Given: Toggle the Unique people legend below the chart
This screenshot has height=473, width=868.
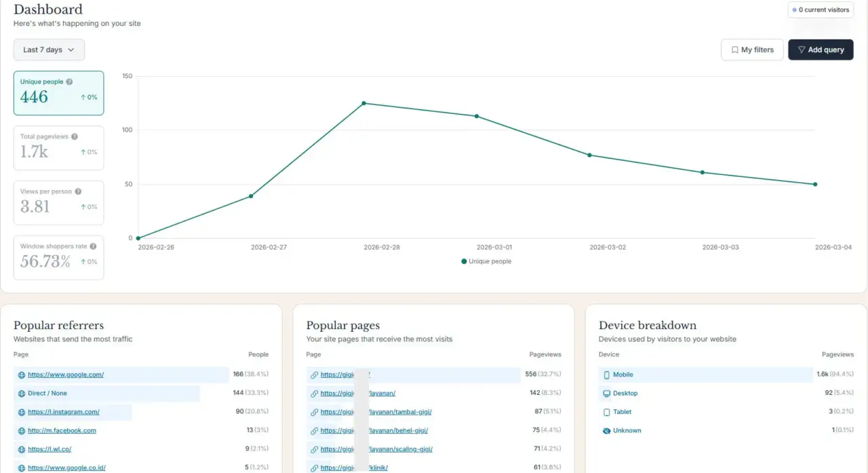Looking at the screenshot, I should point(486,261).
